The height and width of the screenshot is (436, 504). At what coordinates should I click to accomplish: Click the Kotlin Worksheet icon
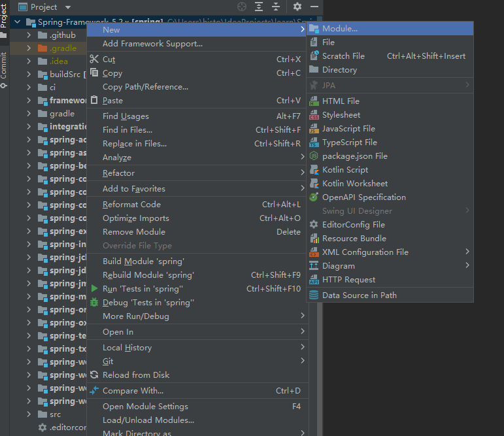[x=314, y=183]
